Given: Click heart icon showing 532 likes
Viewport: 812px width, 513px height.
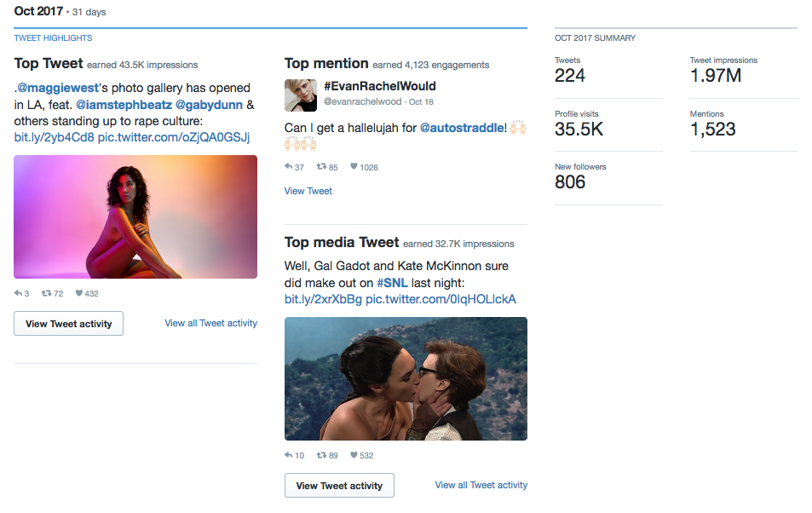Looking at the screenshot, I should tap(354, 455).
